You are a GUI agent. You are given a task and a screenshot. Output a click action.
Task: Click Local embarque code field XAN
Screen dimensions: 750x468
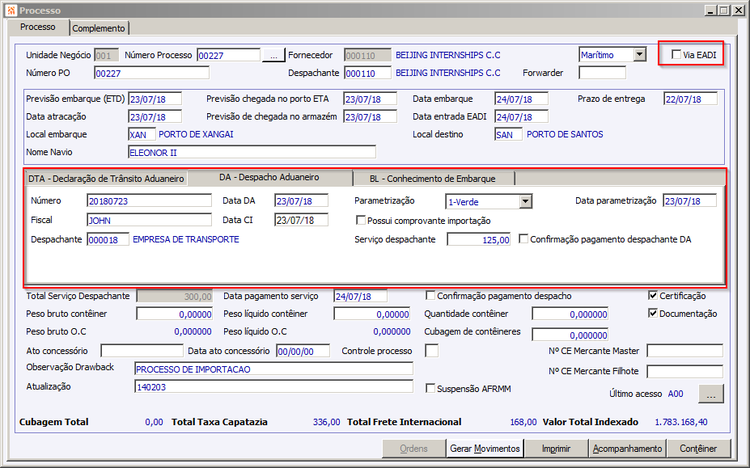point(142,134)
